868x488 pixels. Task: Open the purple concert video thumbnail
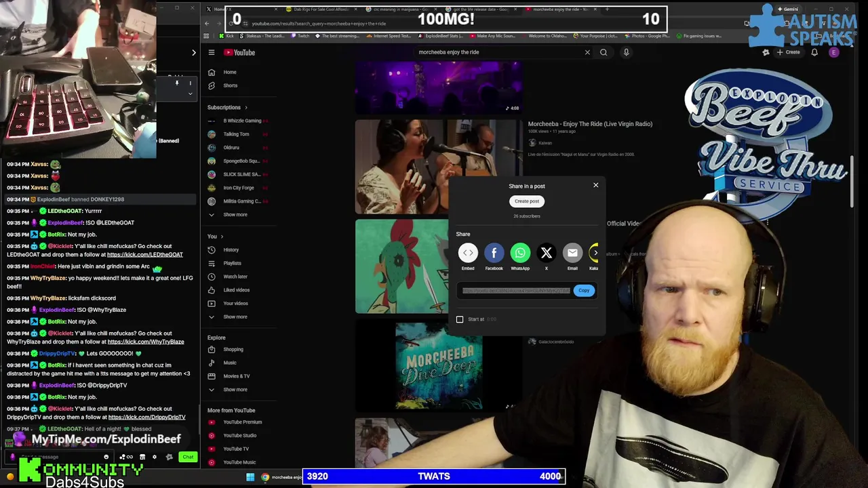tap(439, 87)
